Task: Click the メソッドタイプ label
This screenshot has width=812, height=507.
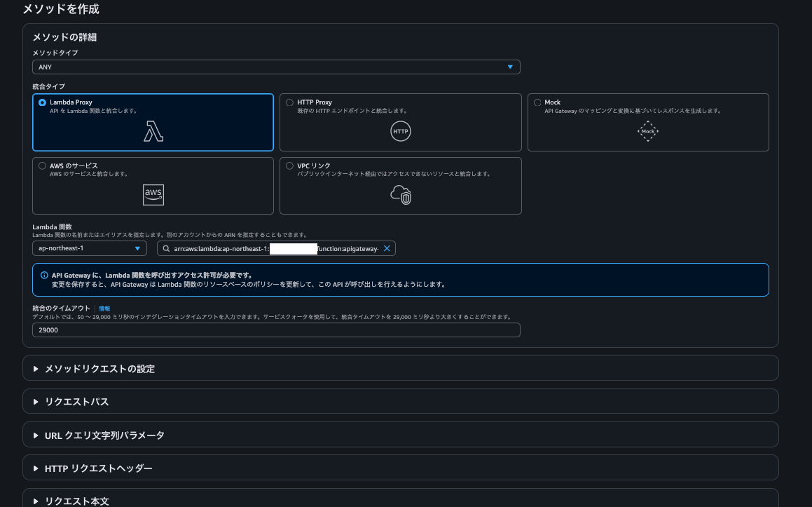Action: (x=55, y=53)
